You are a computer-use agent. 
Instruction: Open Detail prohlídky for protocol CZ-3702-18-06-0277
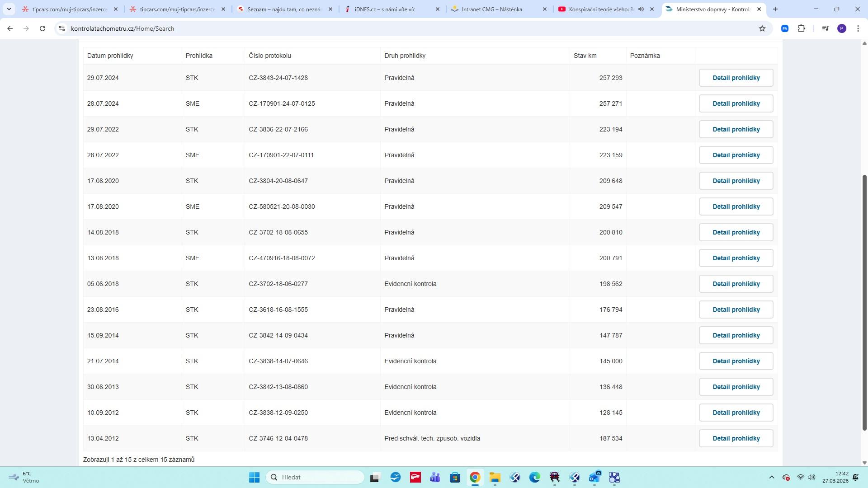(736, 284)
